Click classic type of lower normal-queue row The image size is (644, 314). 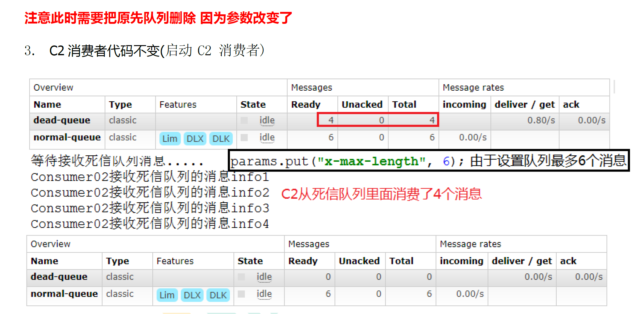(120, 294)
